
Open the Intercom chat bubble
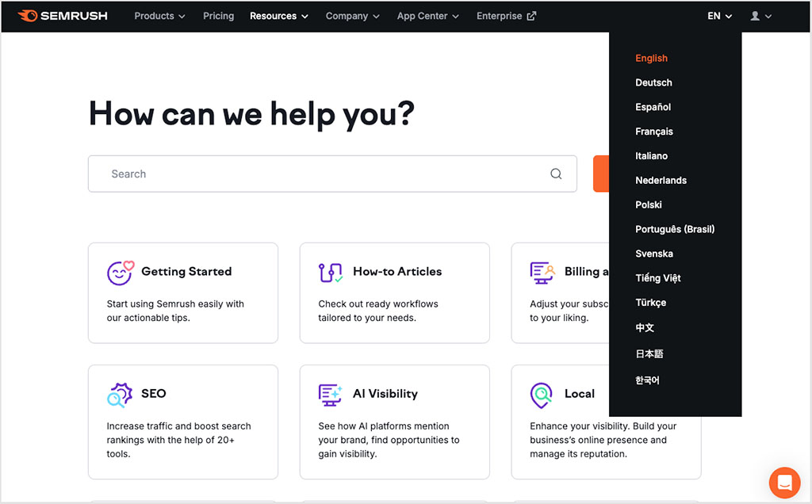784,483
